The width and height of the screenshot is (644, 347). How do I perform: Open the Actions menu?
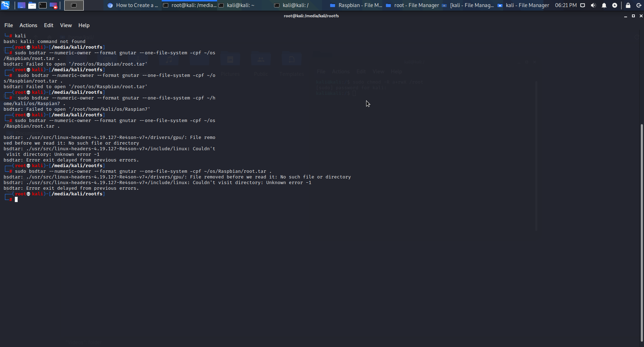coord(28,25)
